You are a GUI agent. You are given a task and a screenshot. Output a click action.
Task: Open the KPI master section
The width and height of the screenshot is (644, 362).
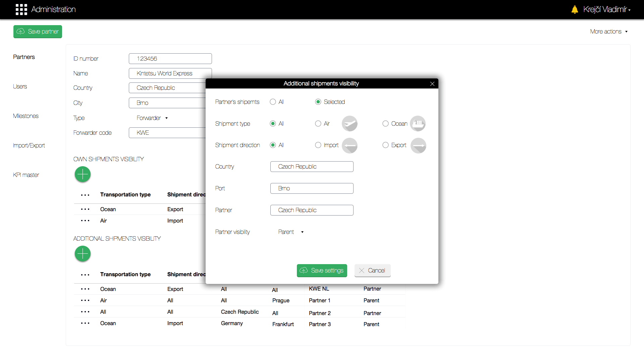pos(25,175)
